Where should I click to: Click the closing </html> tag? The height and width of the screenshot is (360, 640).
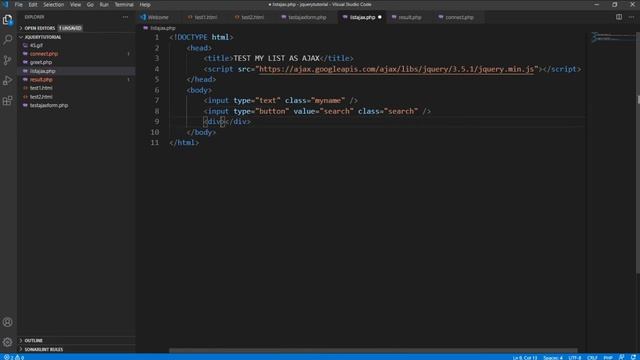point(184,142)
